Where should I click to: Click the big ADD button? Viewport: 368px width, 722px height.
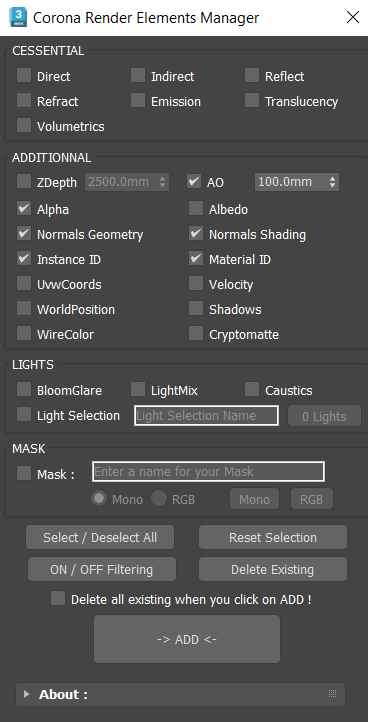coord(187,639)
